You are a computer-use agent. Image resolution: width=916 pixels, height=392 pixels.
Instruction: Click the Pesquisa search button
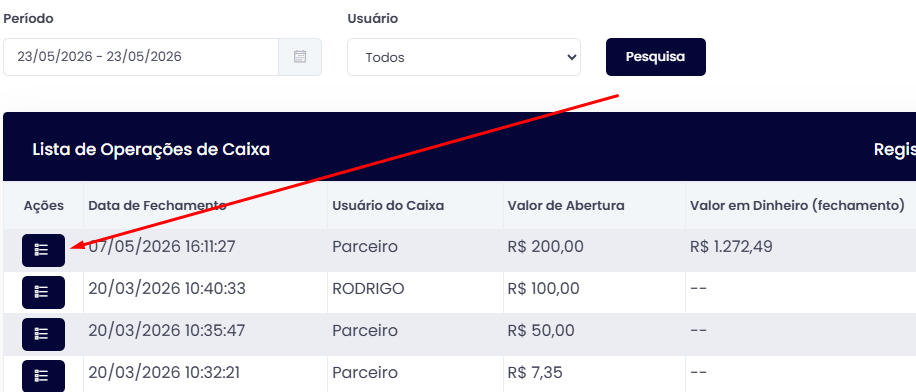pyautogui.click(x=655, y=57)
